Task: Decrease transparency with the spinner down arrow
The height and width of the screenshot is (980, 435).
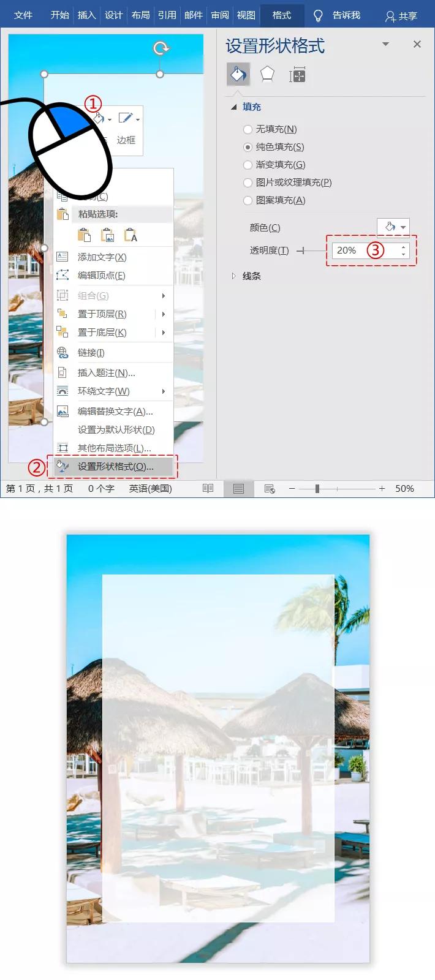Action: 403,254
